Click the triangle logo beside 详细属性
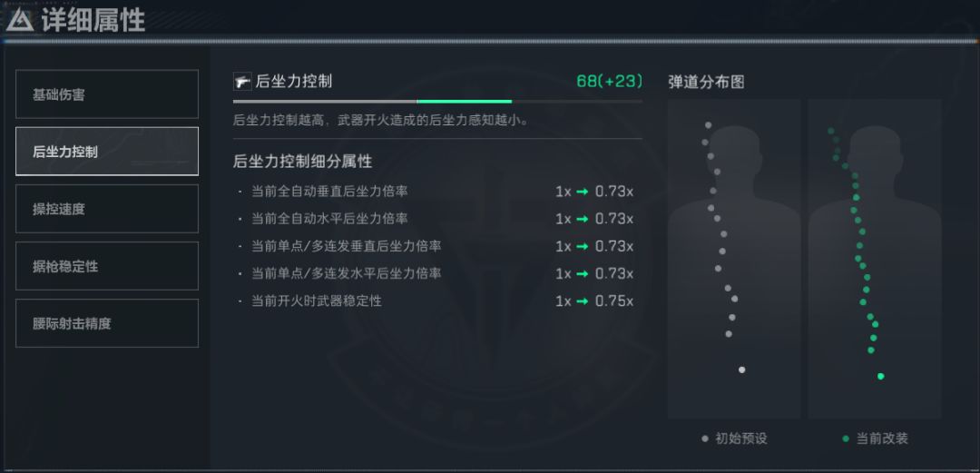 [x=19, y=19]
